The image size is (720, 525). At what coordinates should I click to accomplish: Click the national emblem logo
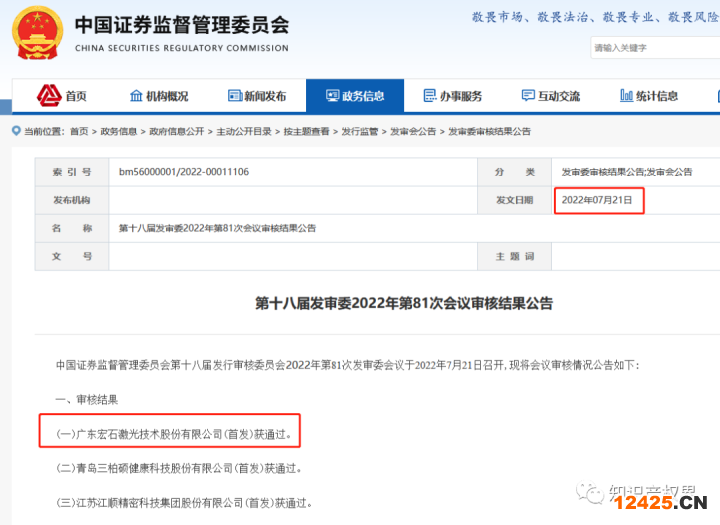click(x=37, y=33)
